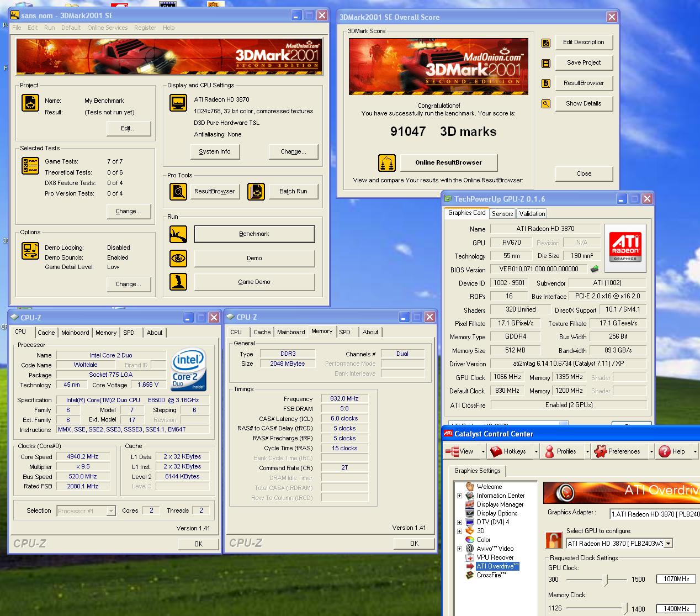Click the Intel Core 2 Duo logo in CPU-Z
Image resolution: width=700 pixels, height=616 pixels.
pos(188,368)
